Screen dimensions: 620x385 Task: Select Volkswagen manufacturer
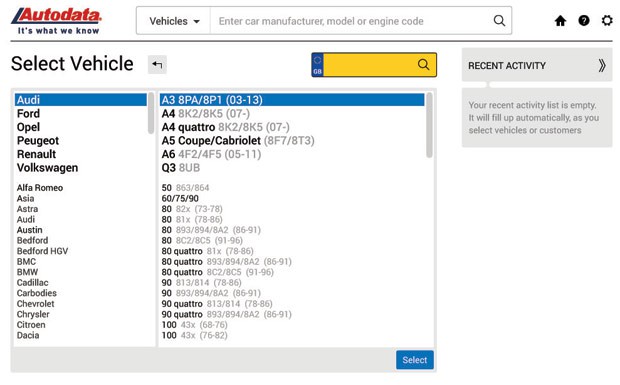(47, 168)
